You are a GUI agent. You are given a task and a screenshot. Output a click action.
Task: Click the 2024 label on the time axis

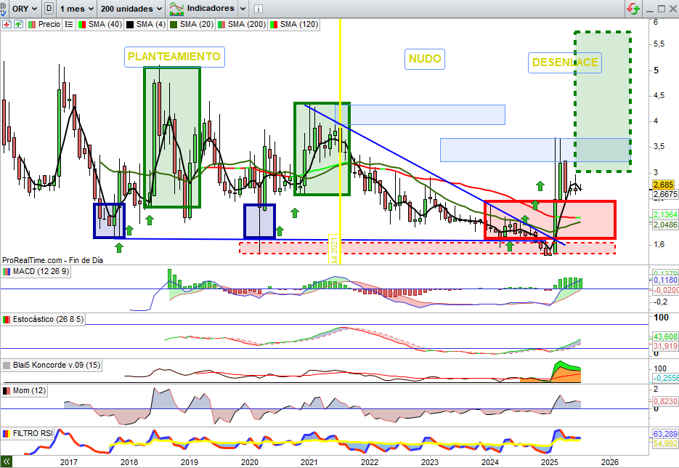(x=490, y=462)
